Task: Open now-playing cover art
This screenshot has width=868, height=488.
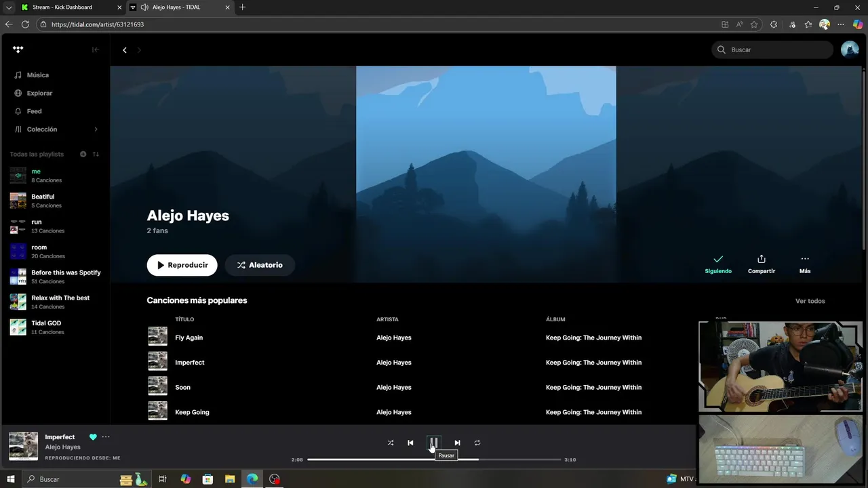Action: tap(23, 446)
